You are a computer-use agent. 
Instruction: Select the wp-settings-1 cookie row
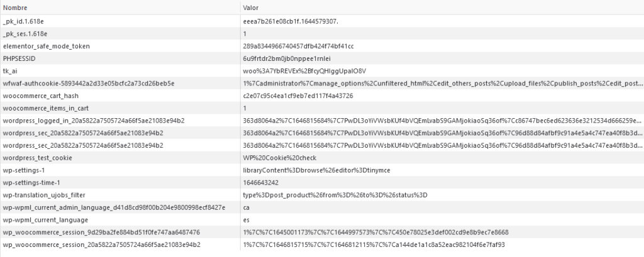click(x=322, y=170)
